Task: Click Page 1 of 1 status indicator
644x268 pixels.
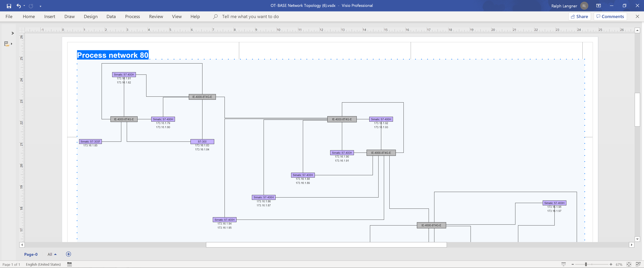Action: point(11,264)
